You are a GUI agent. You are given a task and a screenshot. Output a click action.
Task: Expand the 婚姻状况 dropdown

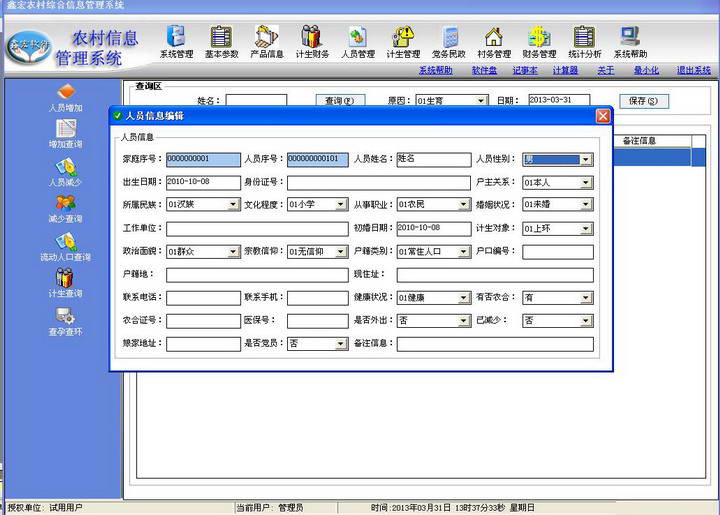pyautogui.click(x=585, y=204)
